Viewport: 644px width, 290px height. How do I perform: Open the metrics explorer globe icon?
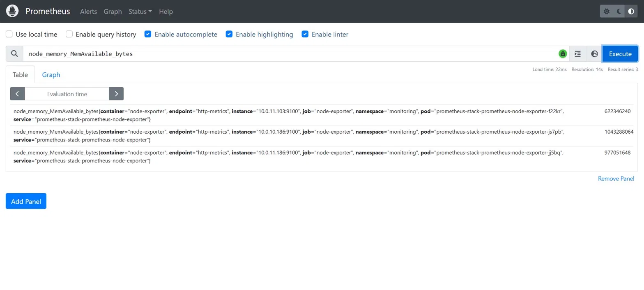[x=594, y=54]
